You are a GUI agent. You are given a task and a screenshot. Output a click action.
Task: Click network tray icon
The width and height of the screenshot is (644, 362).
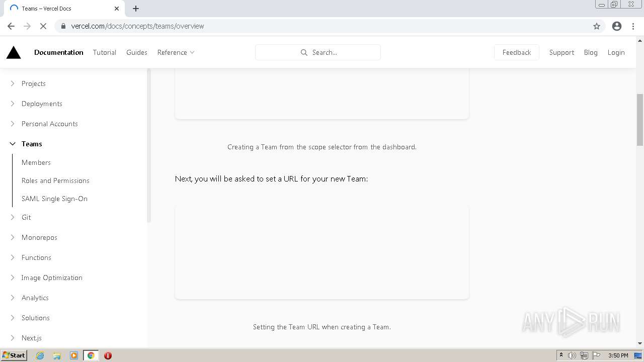pyautogui.click(x=584, y=355)
